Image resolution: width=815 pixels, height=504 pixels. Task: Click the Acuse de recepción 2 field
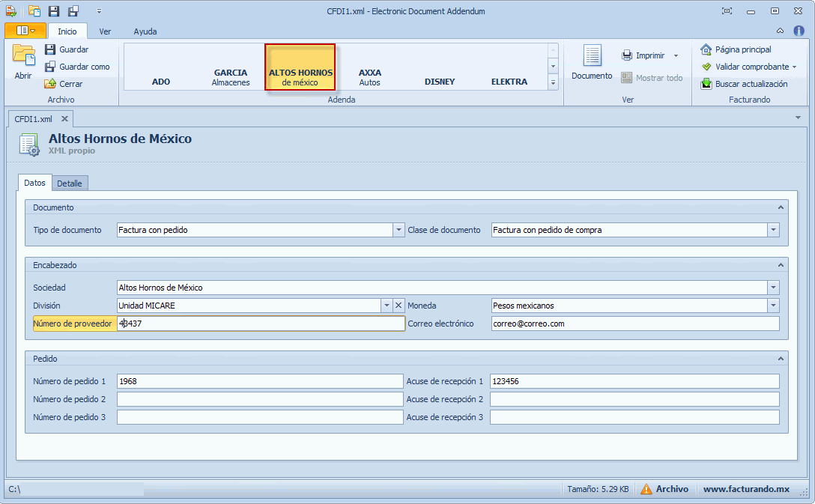634,399
